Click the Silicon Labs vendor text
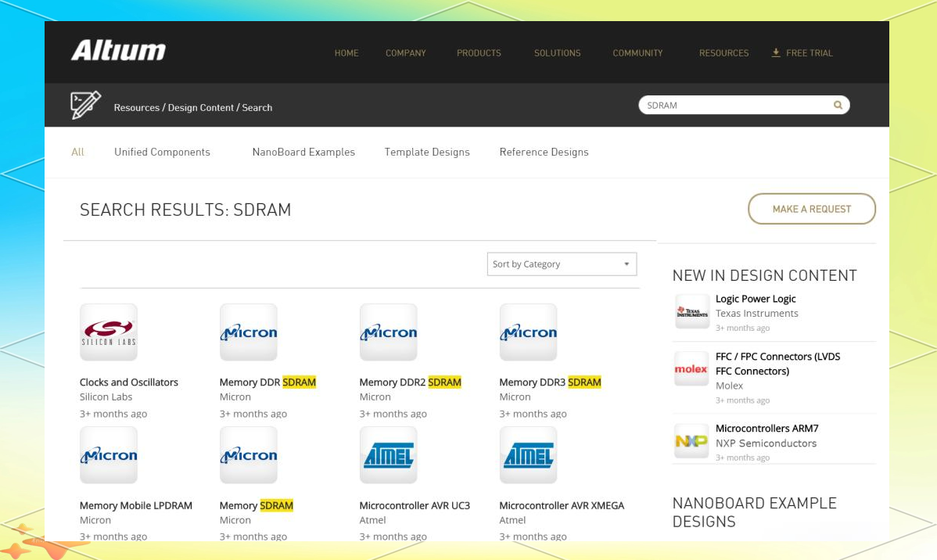 106,397
